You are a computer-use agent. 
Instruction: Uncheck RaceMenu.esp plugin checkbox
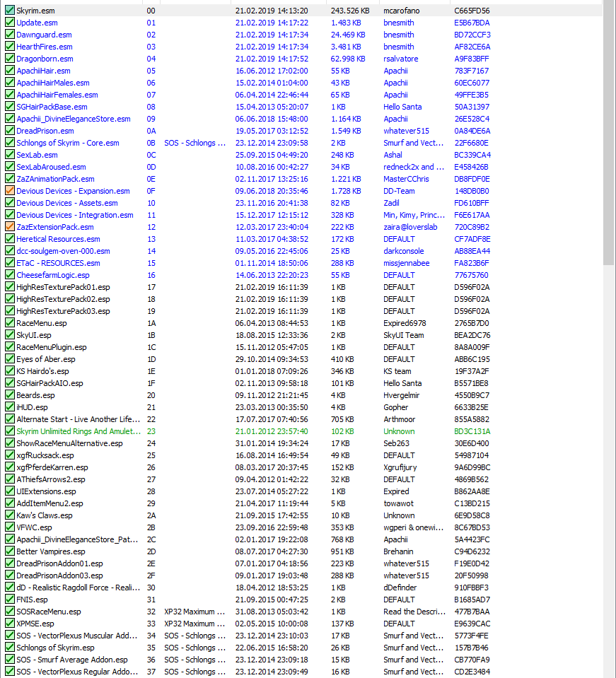pyautogui.click(x=9, y=323)
